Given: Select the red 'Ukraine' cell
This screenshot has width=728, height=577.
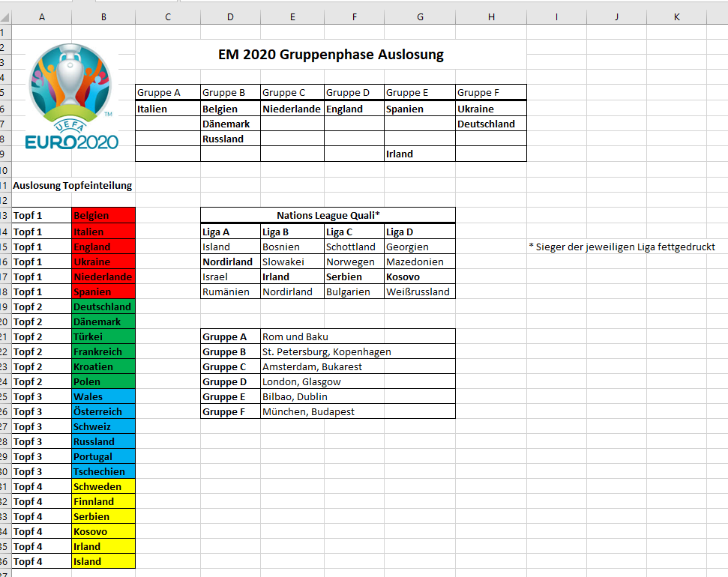Looking at the screenshot, I should pyautogui.click(x=103, y=262).
